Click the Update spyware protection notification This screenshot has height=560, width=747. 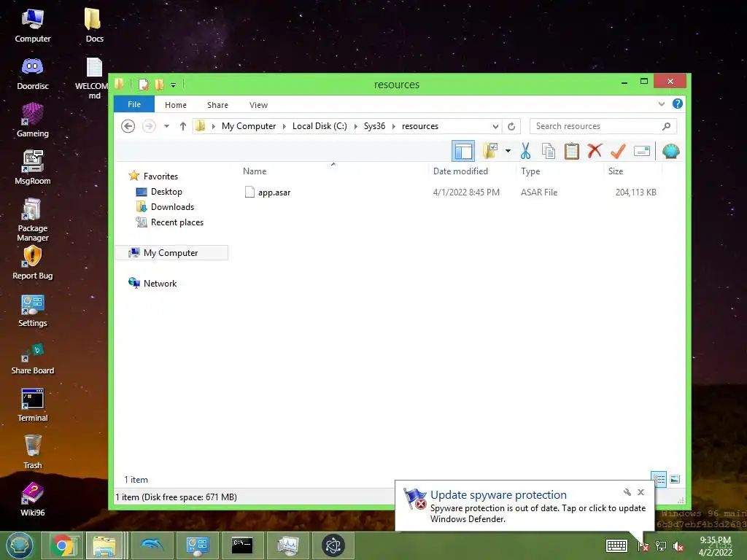point(525,506)
